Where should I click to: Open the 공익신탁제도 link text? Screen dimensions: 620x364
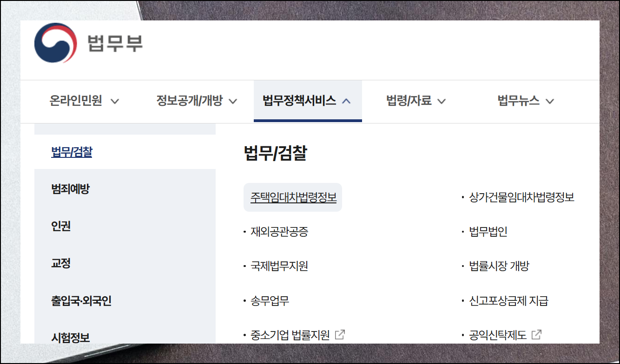click(498, 335)
